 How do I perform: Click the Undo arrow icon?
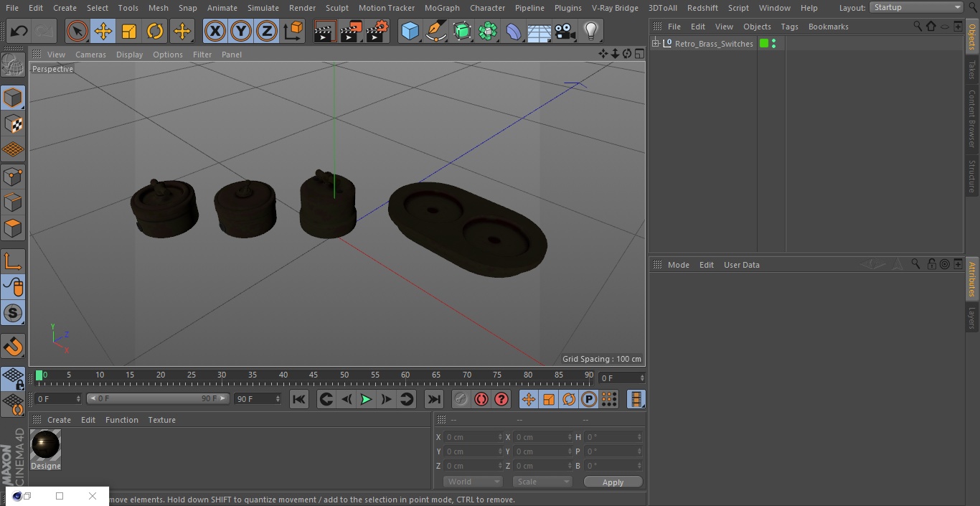[x=19, y=31]
